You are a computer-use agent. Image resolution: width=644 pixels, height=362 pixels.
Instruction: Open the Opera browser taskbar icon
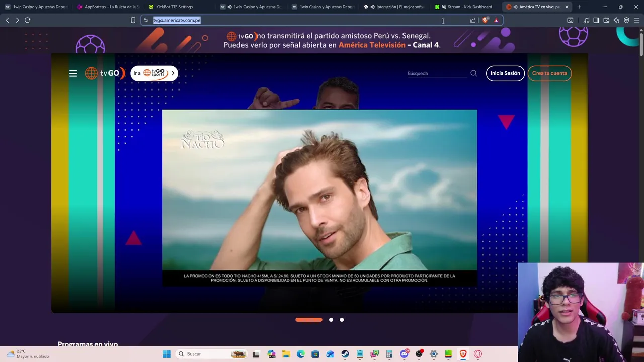[x=478, y=354]
